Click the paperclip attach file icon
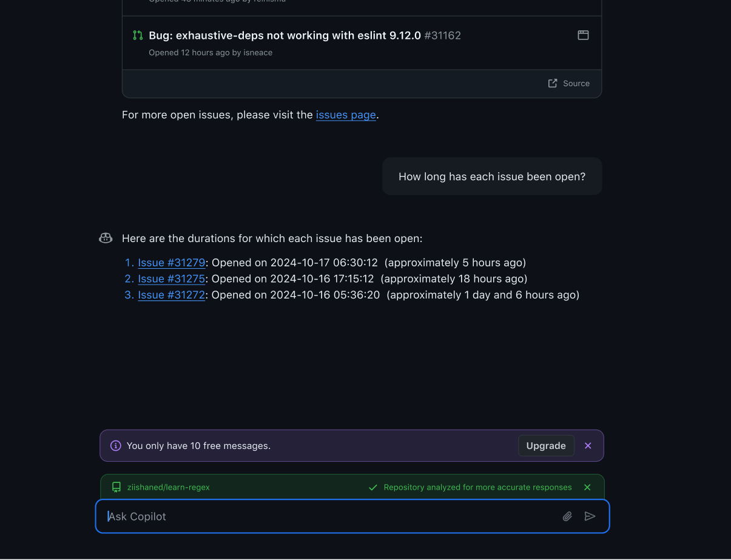The width and height of the screenshot is (731, 560). pos(567,516)
